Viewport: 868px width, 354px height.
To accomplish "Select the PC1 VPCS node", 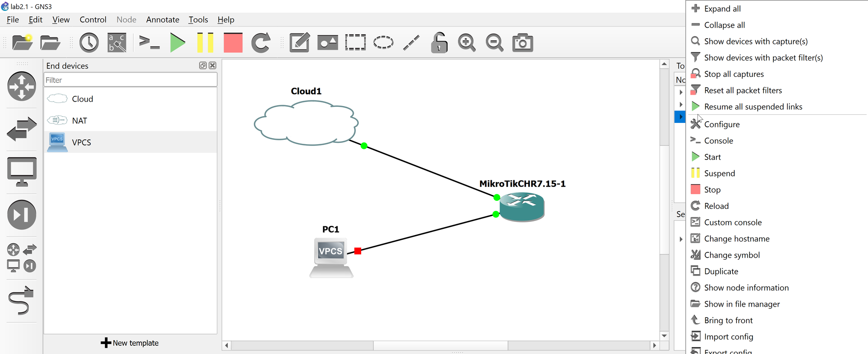I will point(331,258).
